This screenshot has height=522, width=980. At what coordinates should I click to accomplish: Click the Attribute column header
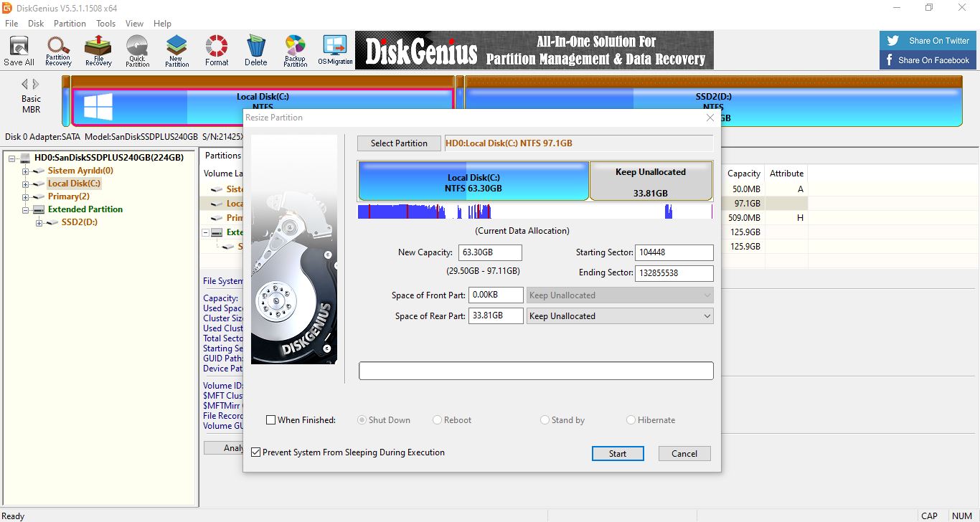786,174
